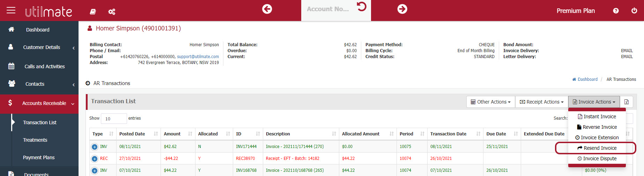This screenshot has height=176, width=644.
Task: Expand row details for REC38970
Action: pyautogui.click(x=95, y=159)
